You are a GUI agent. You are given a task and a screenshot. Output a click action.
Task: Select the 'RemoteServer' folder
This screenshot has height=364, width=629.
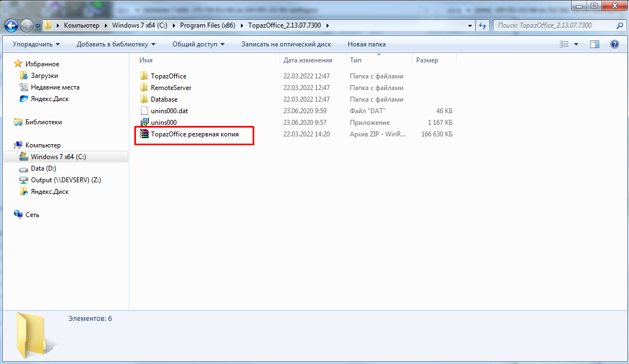click(171, 88)
